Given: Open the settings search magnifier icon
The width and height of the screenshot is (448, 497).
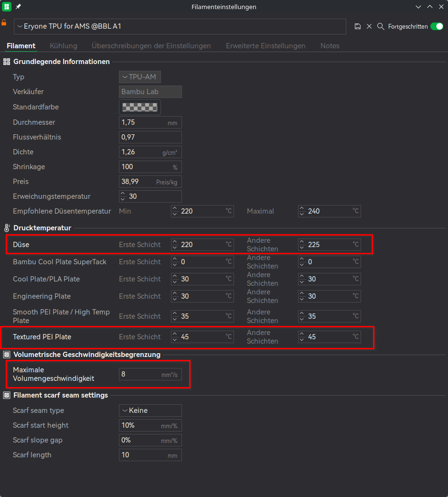Looking at the screenshot, I should coord(381,26).
